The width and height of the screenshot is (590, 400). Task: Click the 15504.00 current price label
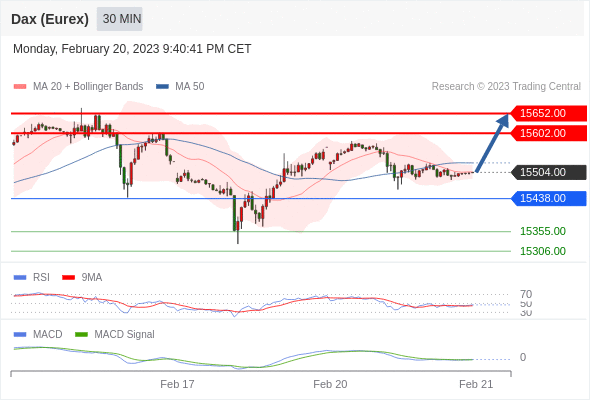(x=548, y=172)
